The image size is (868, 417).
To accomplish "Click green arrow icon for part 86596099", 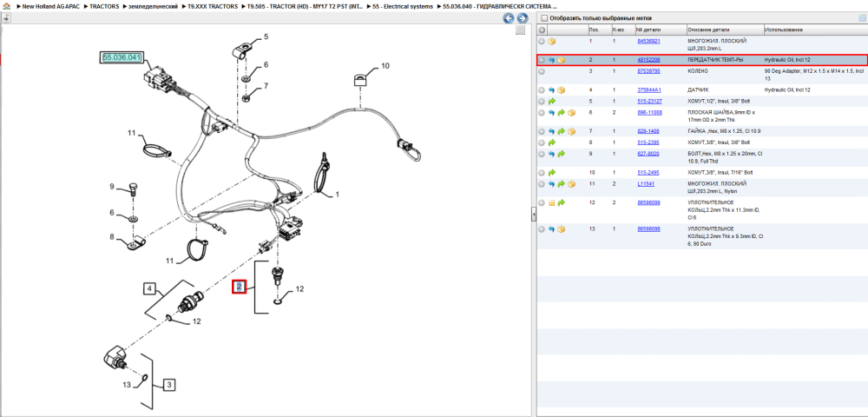I will point(562,202).
